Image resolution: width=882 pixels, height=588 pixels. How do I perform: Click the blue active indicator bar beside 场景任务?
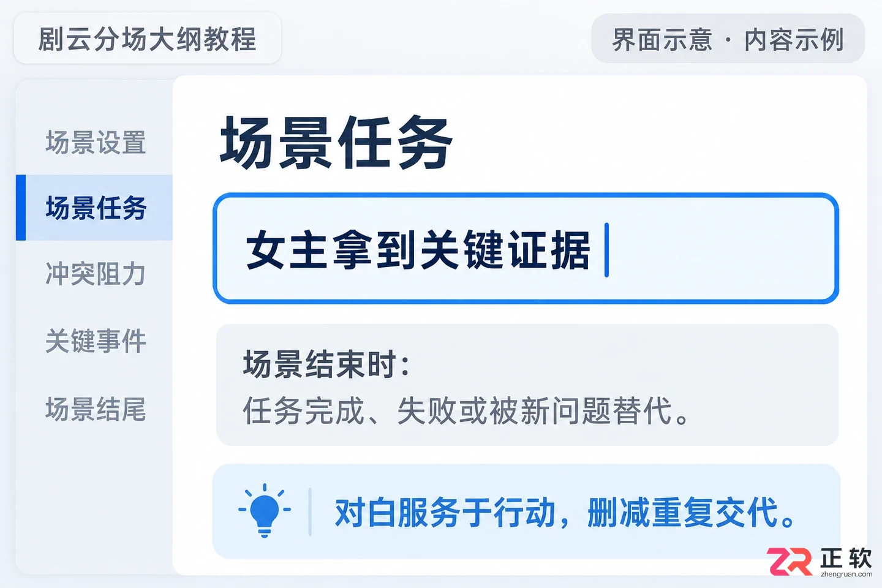click(21, 208)
